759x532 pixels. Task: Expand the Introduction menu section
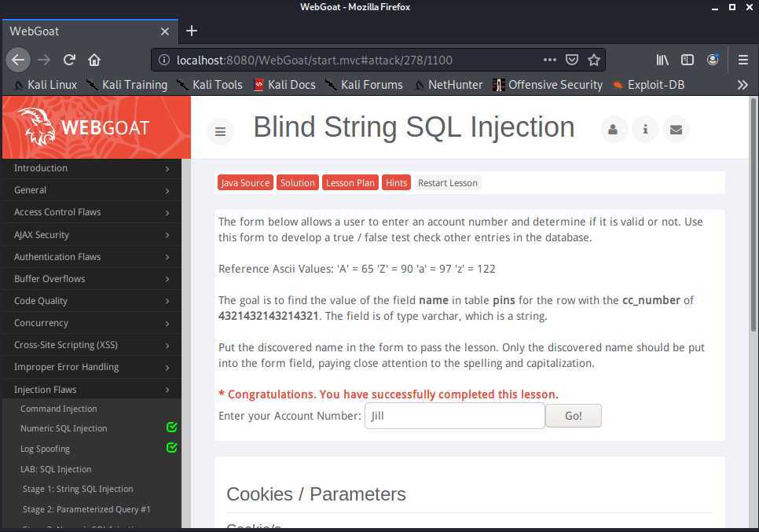[x=92, y=168]
